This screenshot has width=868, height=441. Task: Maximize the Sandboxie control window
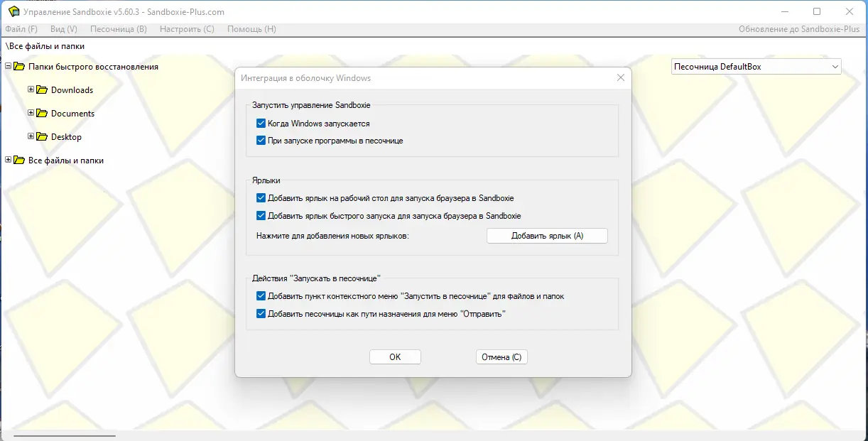(x=817, y=11)
